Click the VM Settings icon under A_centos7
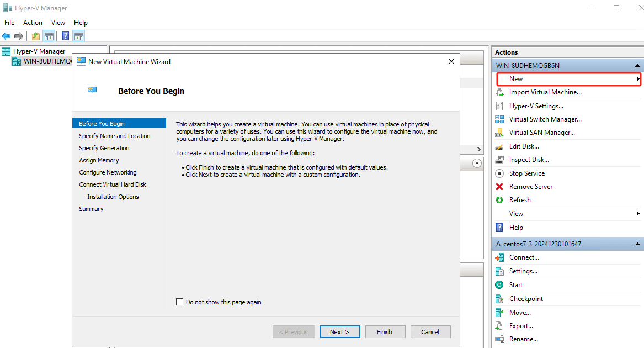Viewport: 644px width, 348px height. [x=499, y=271]
